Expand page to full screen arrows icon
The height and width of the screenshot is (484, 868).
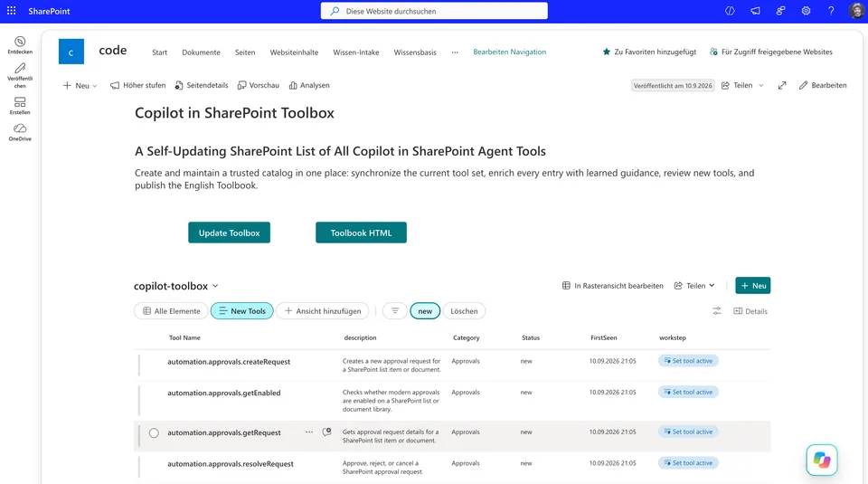click(x=781, y=85)
